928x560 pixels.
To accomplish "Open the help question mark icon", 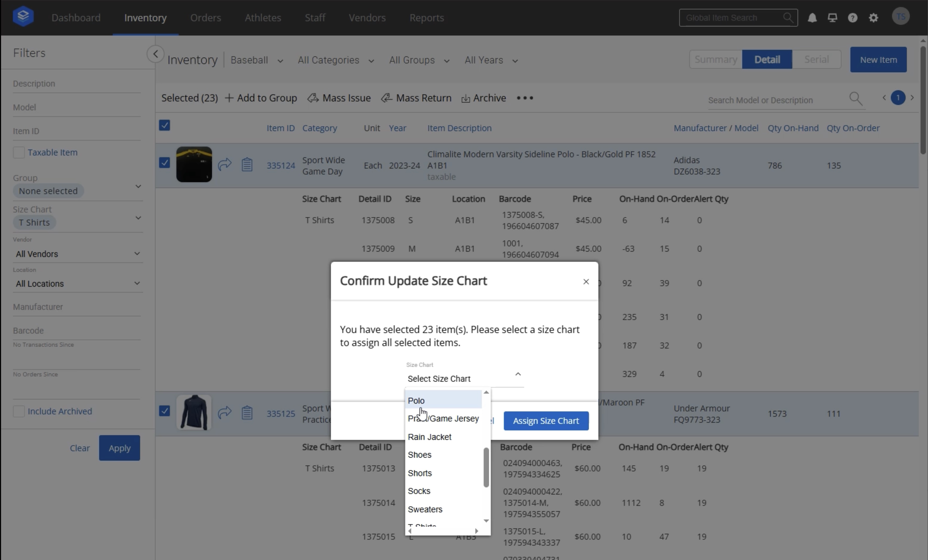I will coord(853,18).
